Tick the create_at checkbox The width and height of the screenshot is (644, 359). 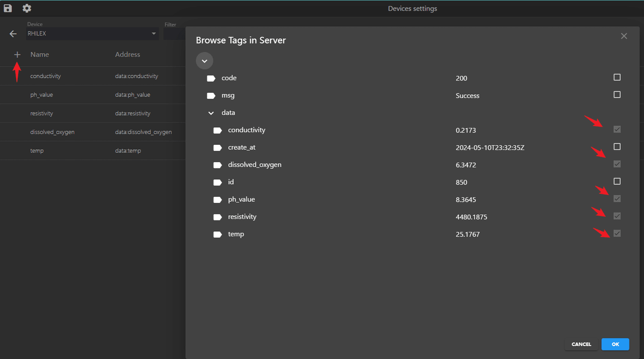(x=617, y=146)
